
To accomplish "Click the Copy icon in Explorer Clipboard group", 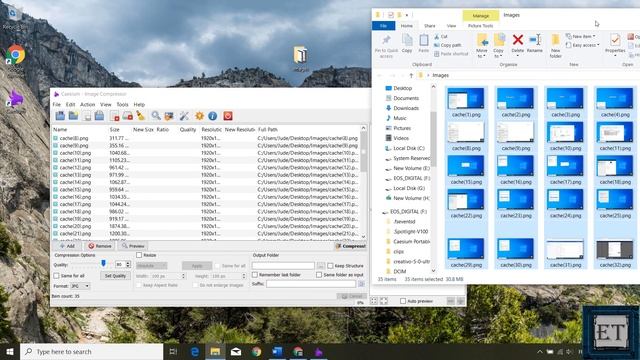I will pos(407,40).
